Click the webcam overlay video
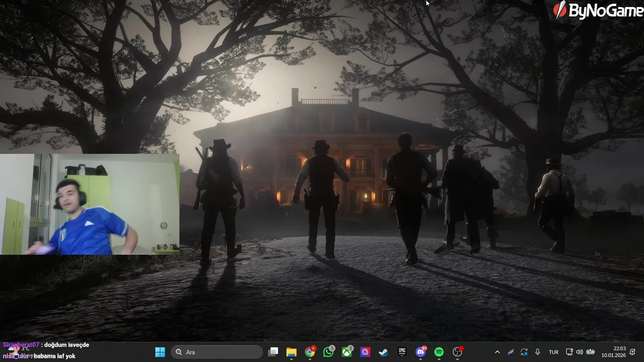The image size is (644, 362). (90, 204)
